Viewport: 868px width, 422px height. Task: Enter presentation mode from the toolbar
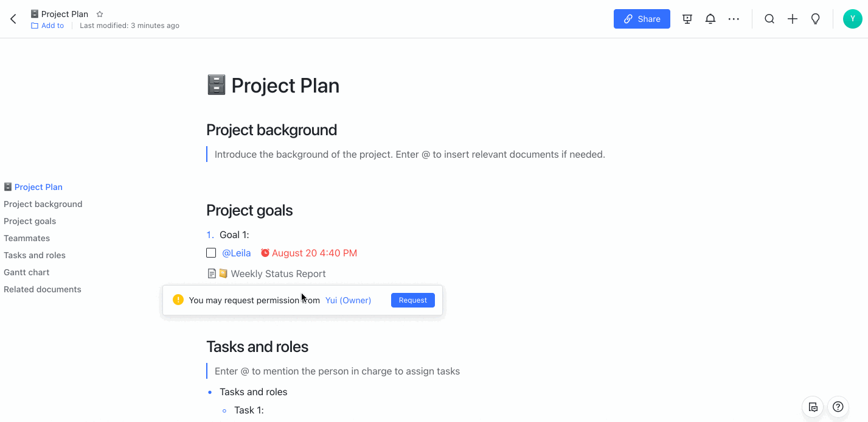tap(687, 19)
